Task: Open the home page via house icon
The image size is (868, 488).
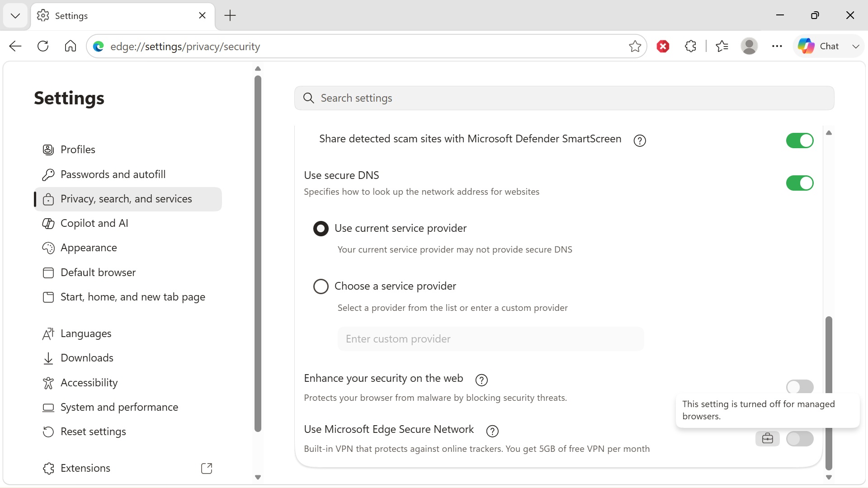Action: pos(71,46)
